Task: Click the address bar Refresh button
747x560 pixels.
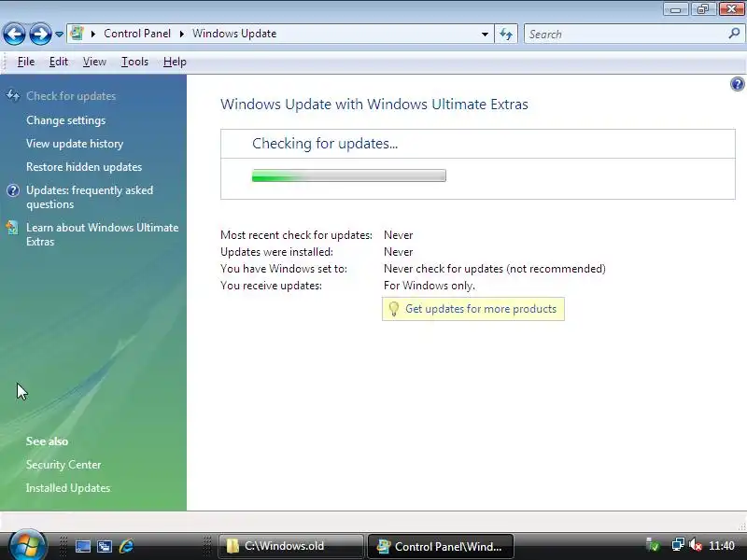Action: coord(506,35)
